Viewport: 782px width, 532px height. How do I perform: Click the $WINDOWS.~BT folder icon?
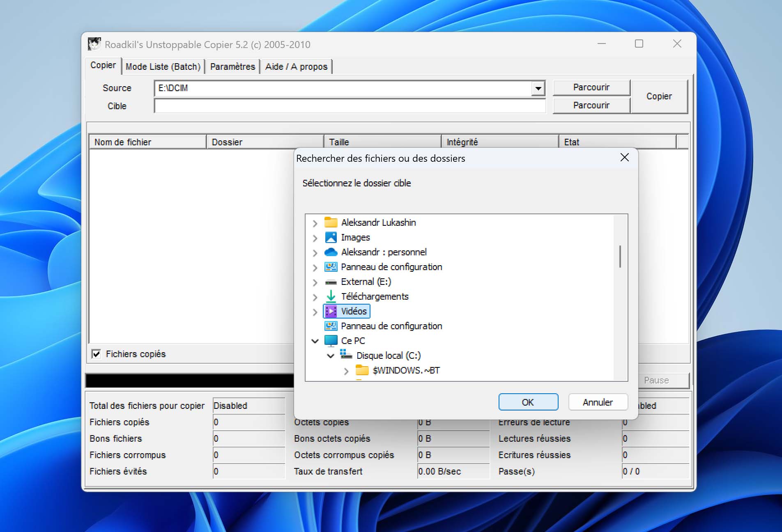[x=362, y=370]
